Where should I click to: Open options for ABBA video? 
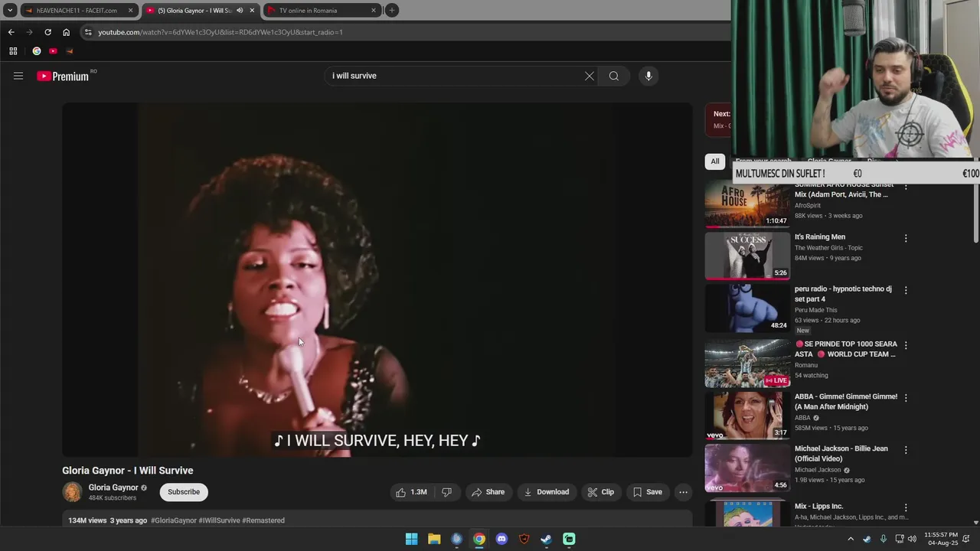point(906,398)
